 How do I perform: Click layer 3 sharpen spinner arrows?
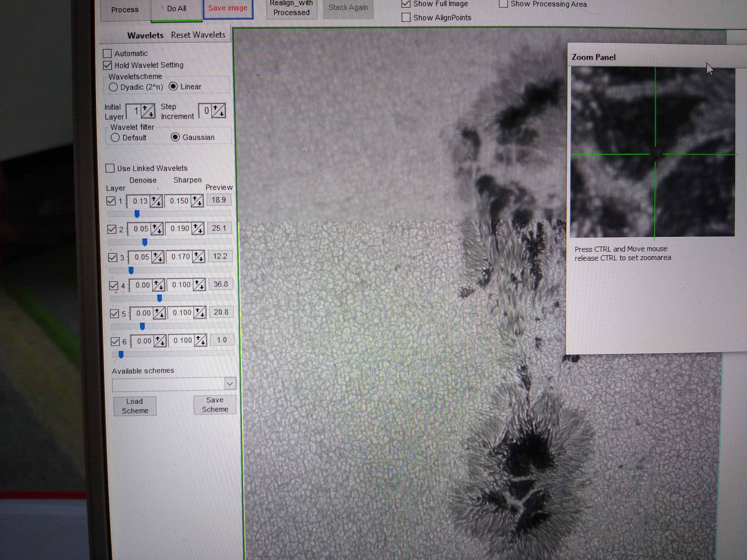199,257
